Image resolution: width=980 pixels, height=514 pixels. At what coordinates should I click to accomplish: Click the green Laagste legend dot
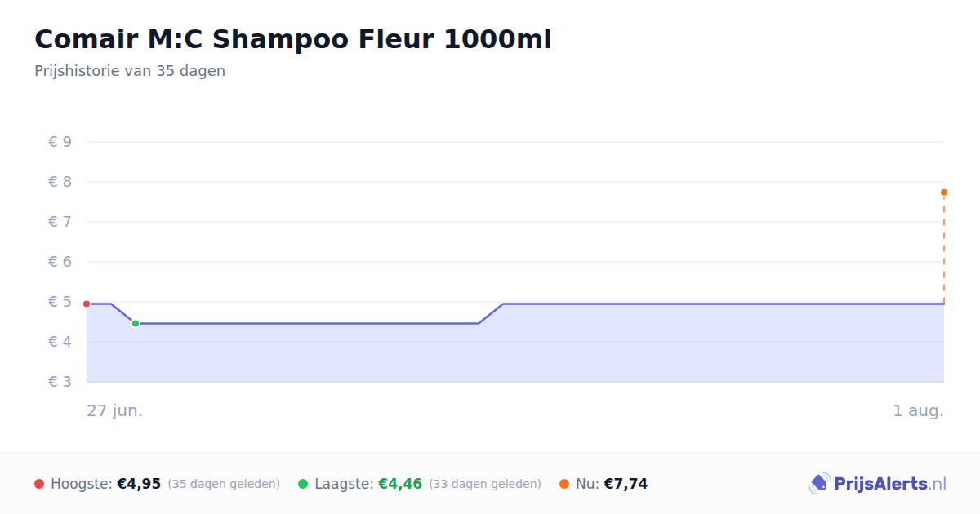(x=303, y=484)
